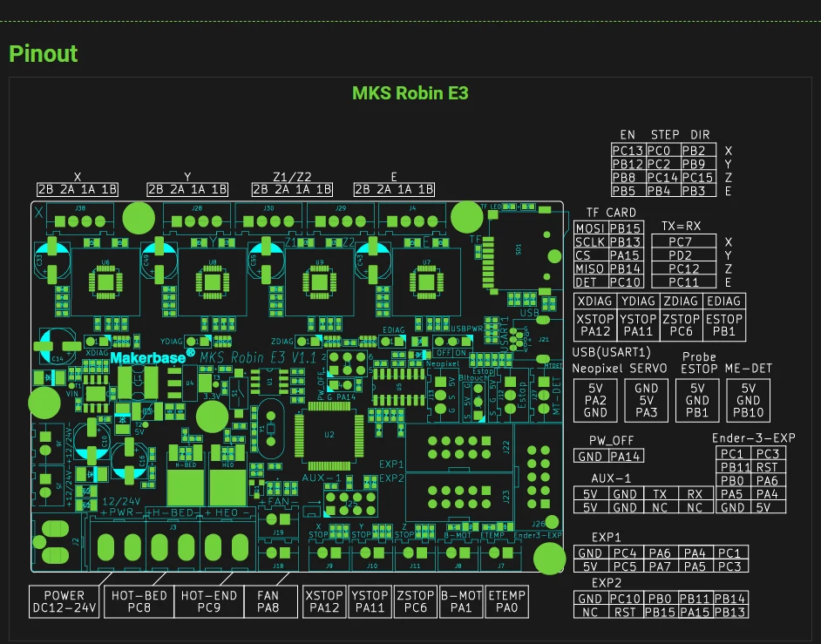821x644 pixels.
Task: Click the "HOT-BED PC8" label box
Action: 139,601
